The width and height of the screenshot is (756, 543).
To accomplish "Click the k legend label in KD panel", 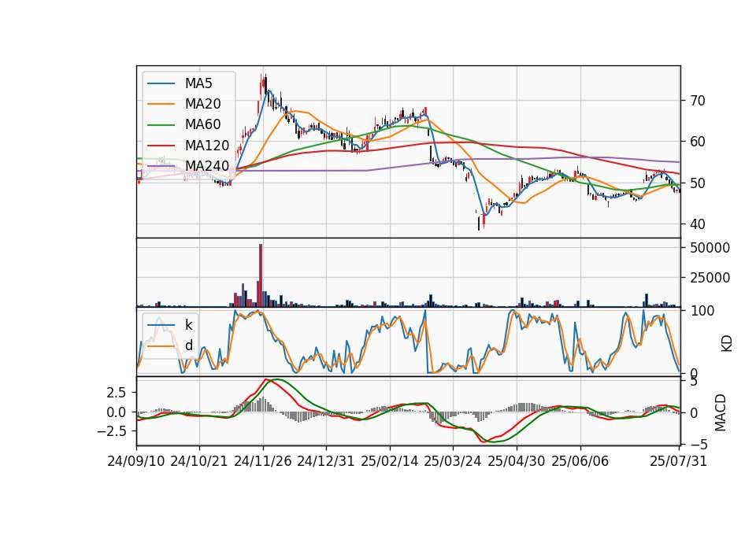I will [188, 325].
